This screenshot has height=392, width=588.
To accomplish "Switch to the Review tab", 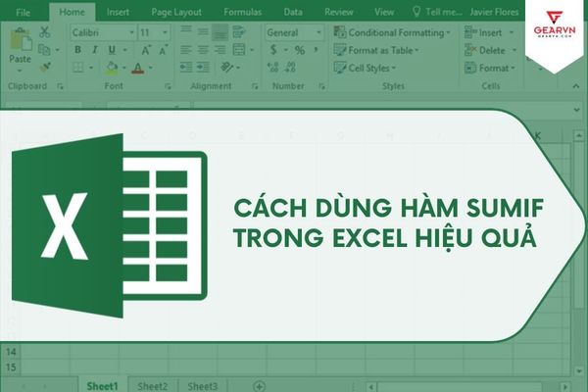I will click(x=339, y=12).
